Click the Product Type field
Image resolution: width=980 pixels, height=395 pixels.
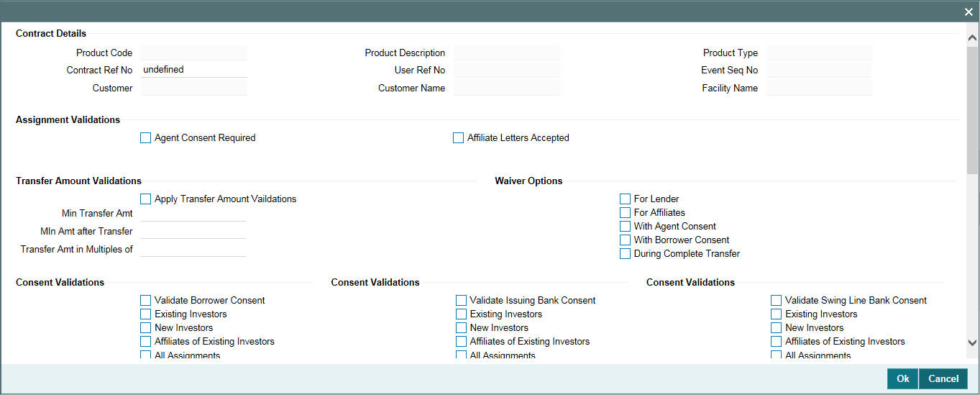(x=820, y=53)
